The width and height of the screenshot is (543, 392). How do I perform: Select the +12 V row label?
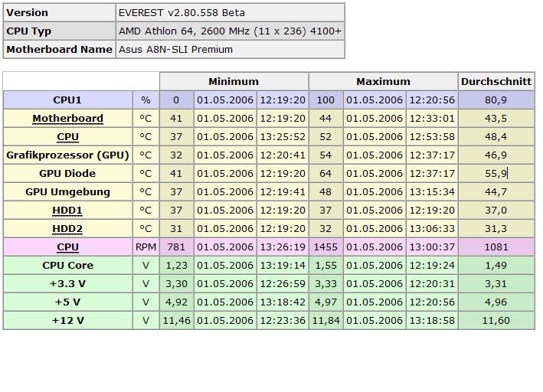(68, 320)
